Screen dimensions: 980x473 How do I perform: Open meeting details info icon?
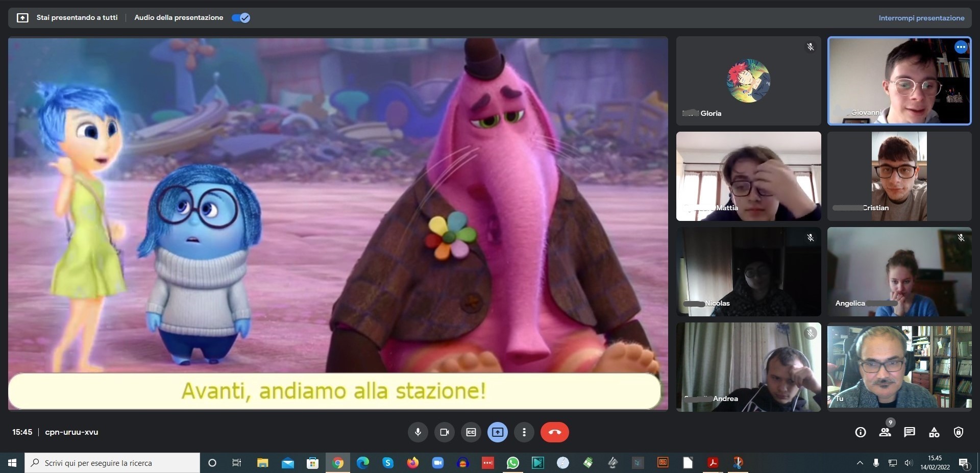pyautogui.click(x=860, y=432)
